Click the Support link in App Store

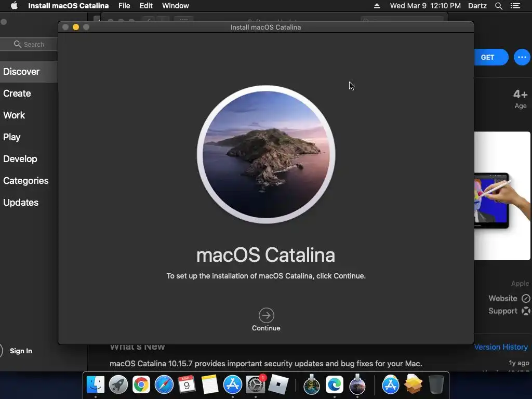pyautogui.click(x=502, y=311)
